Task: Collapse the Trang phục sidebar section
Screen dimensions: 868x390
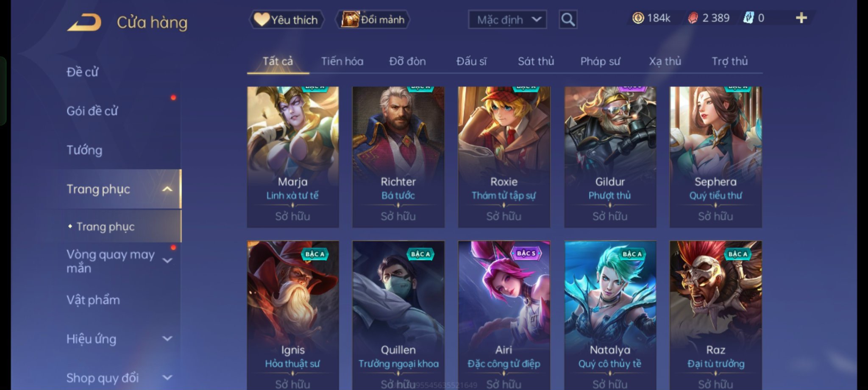Action: click(x=167, y=189)
